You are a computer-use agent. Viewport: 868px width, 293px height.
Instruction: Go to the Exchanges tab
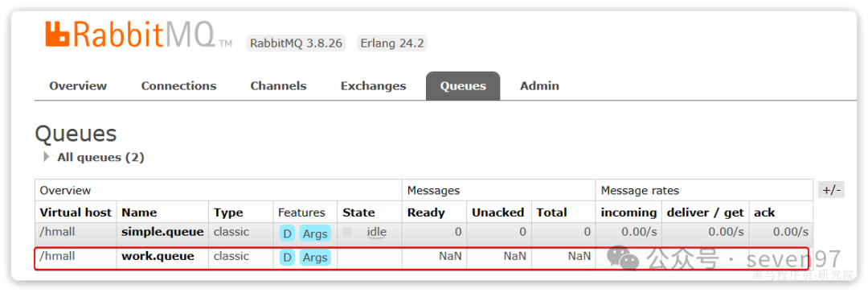pos(374,86)
